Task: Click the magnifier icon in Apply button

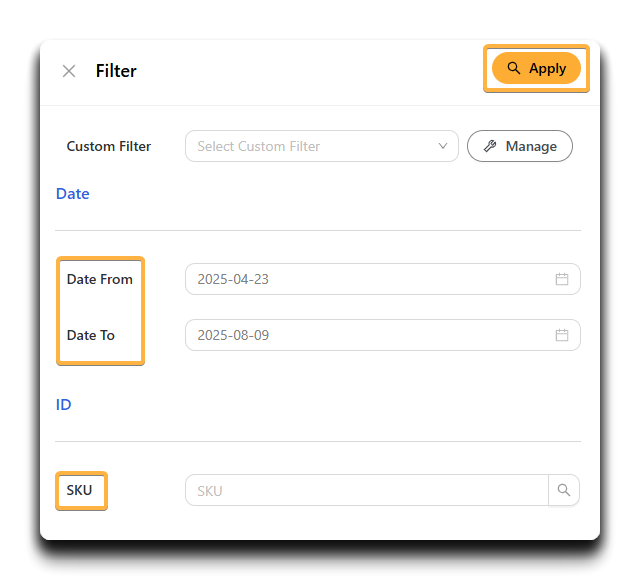Action: [x=514, y=68]
